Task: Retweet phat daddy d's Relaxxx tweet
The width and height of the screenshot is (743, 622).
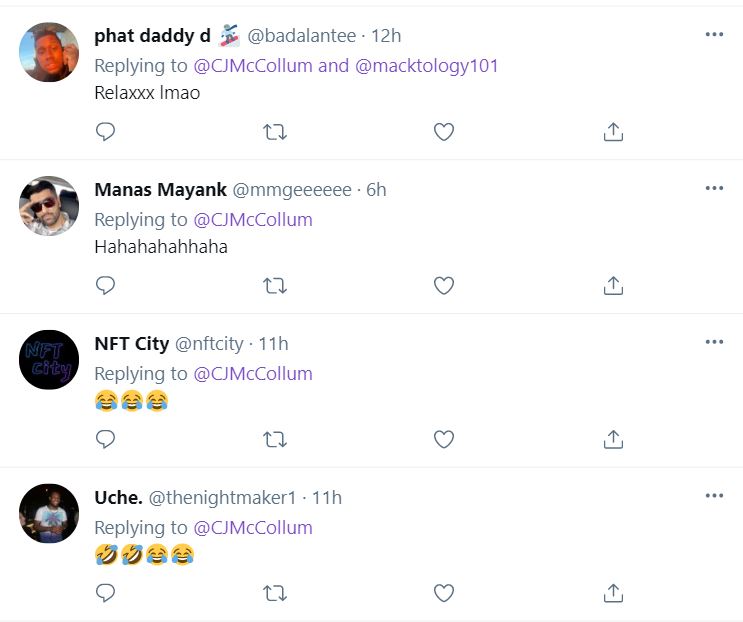Action: pos(274,132)
